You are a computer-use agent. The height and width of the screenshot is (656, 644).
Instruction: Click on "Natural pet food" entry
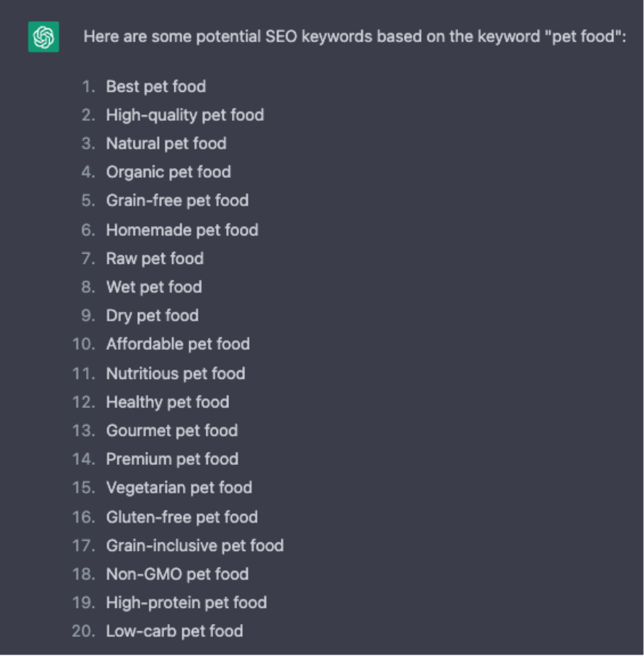[x=166, y=144]
